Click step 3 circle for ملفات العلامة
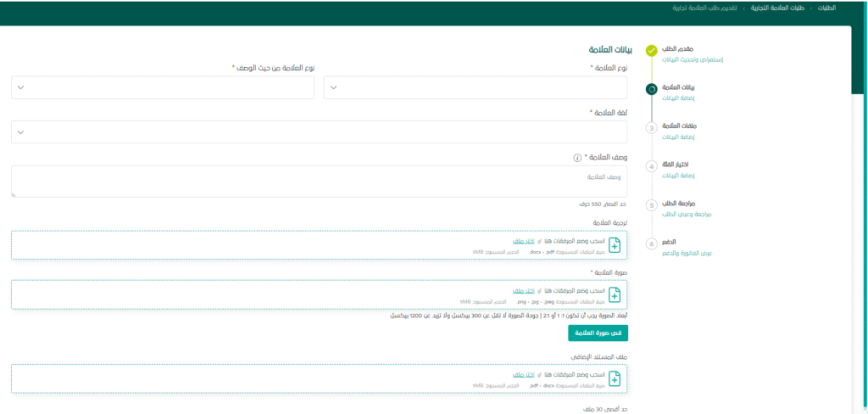The image size is (868, 414). click(x=651, y=128)
